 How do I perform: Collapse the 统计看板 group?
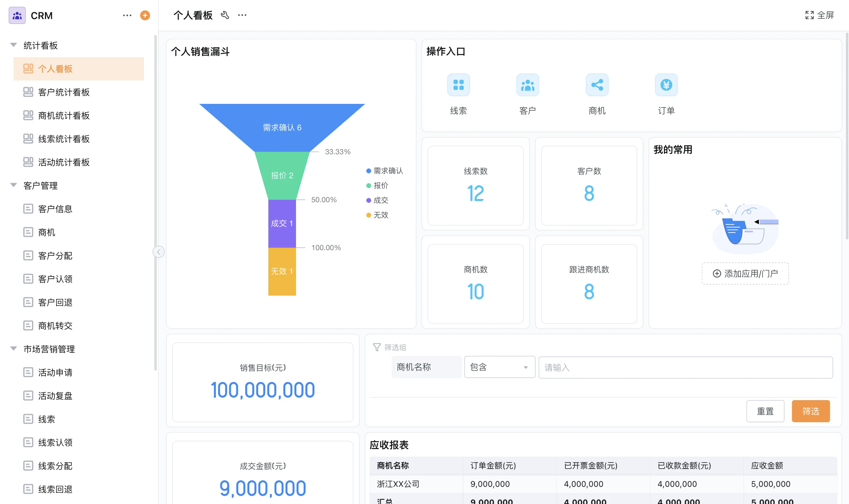click(x=14, y=45)
